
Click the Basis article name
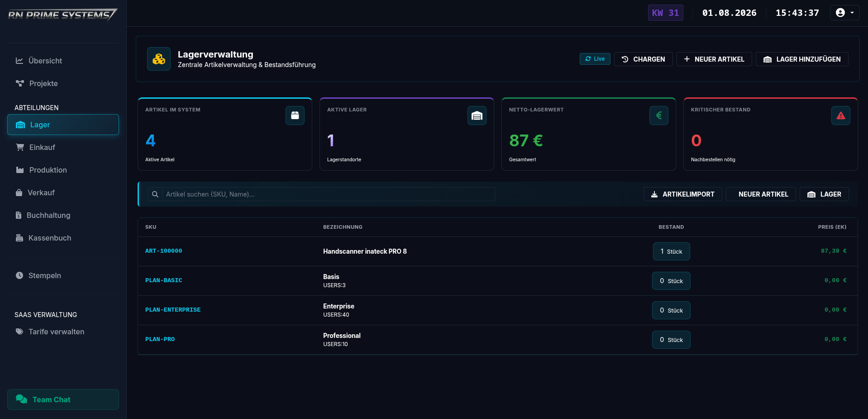(x=331, y=277)
